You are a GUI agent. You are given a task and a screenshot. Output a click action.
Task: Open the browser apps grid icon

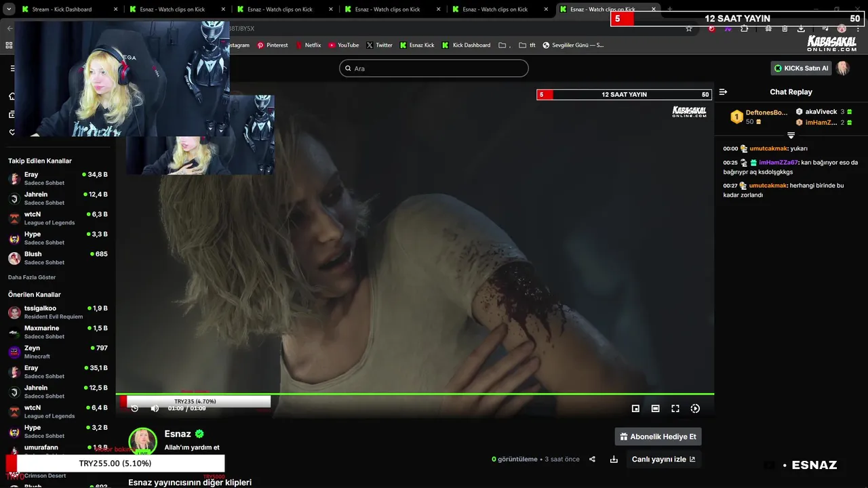tap(9, 45)
